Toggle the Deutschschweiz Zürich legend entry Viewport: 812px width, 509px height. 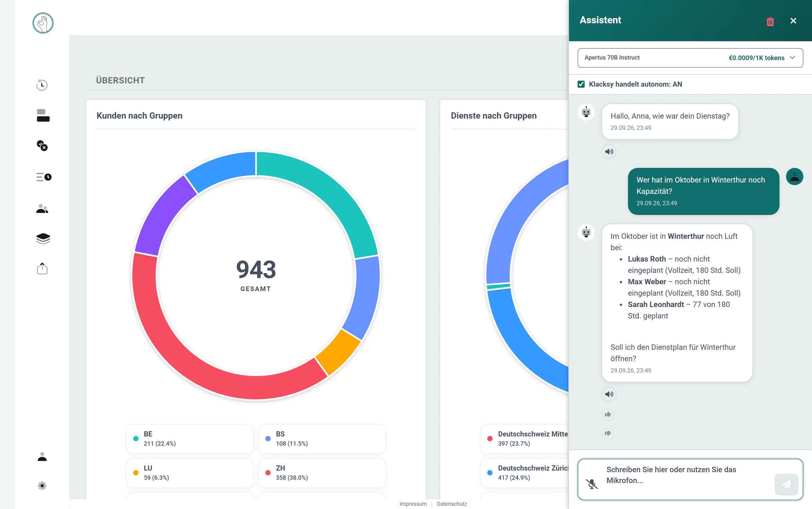coord(525,473)
